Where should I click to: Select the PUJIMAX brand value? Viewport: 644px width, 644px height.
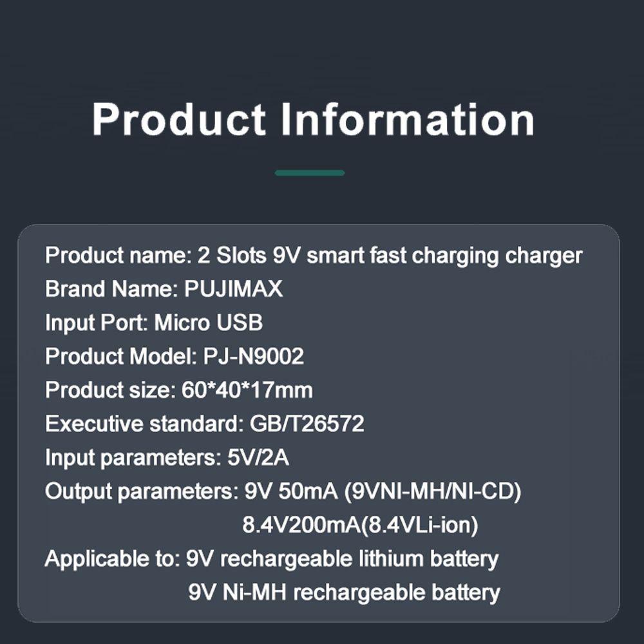point(233,289)
